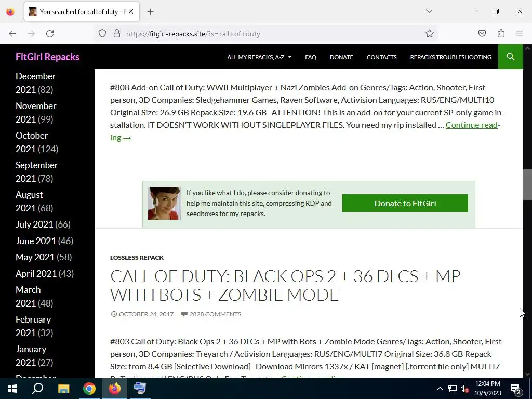Open May 2021 archive link

(x=35, y=257)
